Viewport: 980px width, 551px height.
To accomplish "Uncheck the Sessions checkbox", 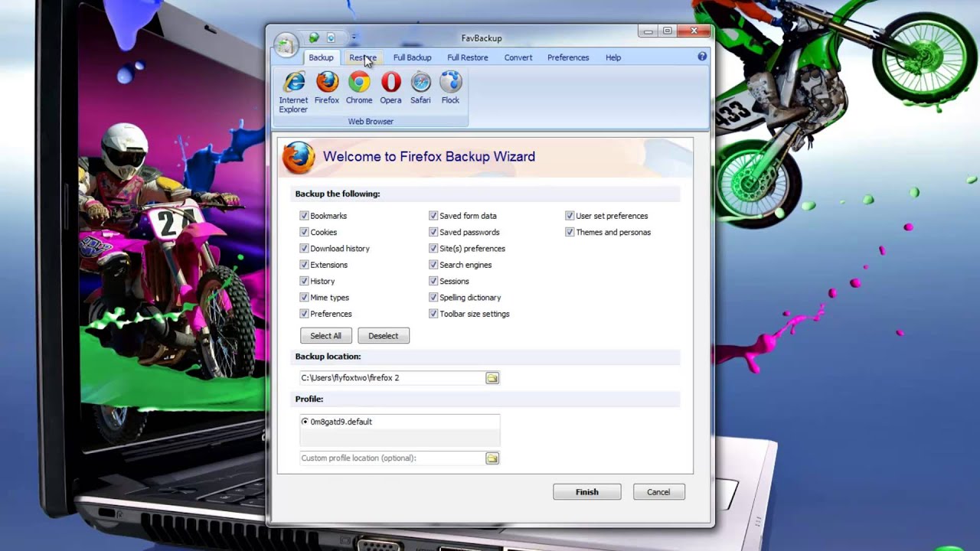I will (433, 281).
